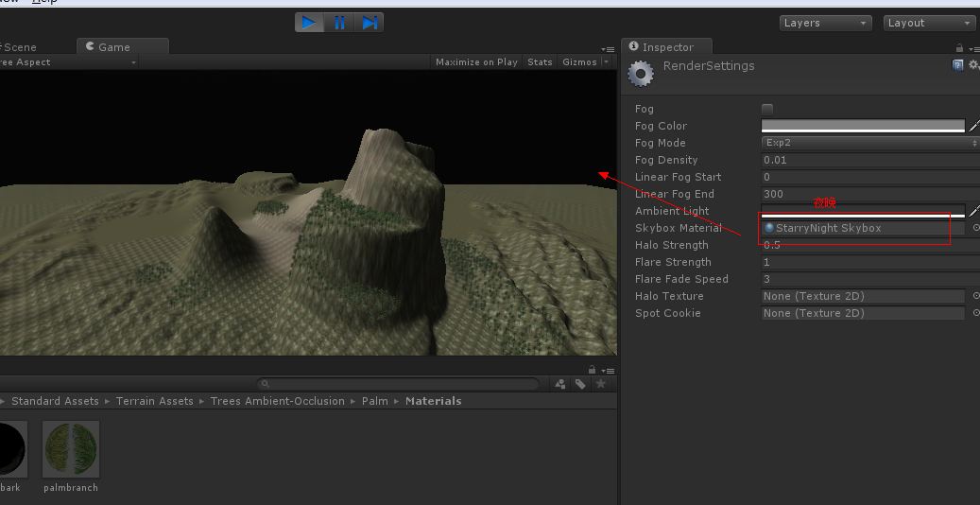Click the Project panel lock icon
Screen dimensions: 980x505
tap(592, 370)
